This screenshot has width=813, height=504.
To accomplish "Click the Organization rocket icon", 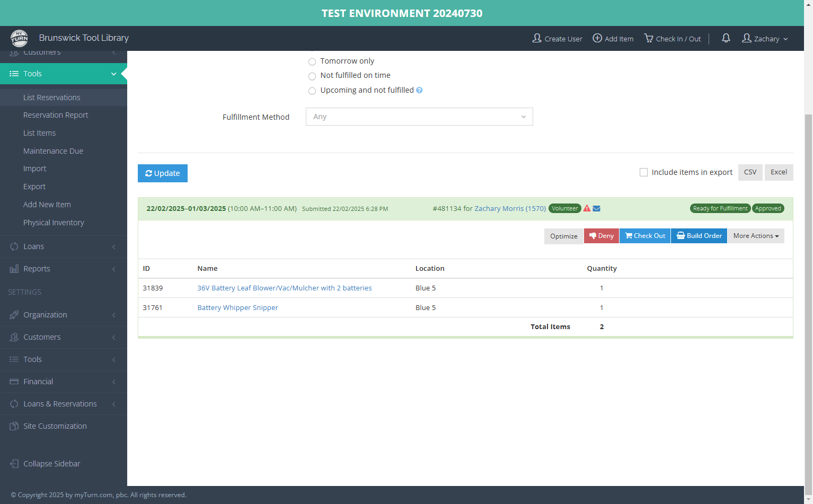I will click(14, 315).
